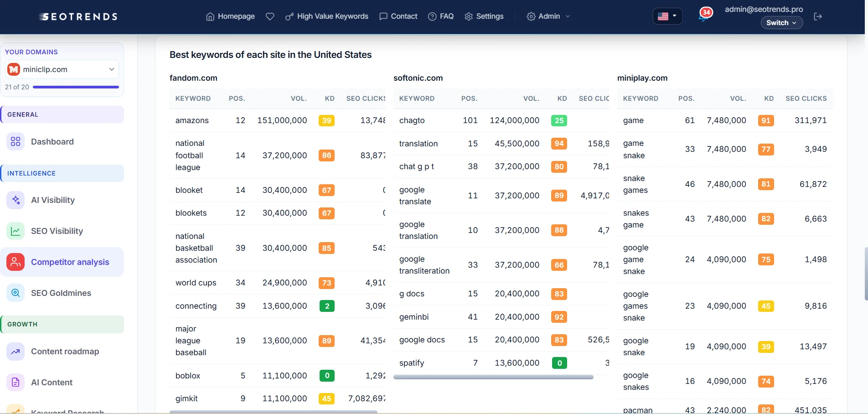This screenshot has width=868, height=414.
Task: Click the heart favorites icon
Action: pos(270,16)
